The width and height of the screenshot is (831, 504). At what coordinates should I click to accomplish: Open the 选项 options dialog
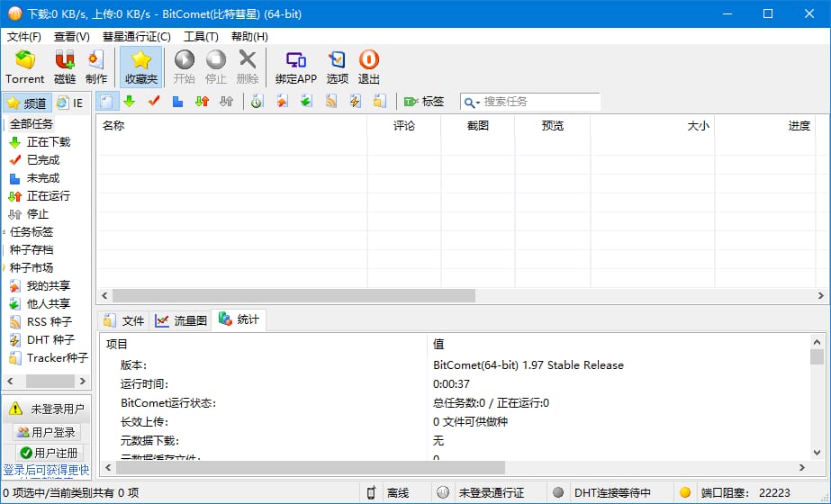pyautogui.click(x=337, y=67)
